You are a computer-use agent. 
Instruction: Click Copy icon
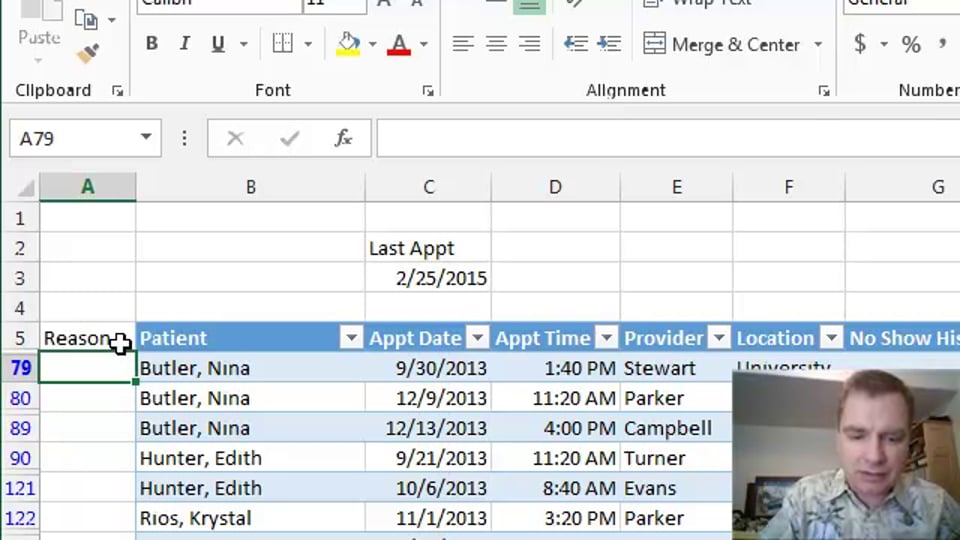click(86, 20)
